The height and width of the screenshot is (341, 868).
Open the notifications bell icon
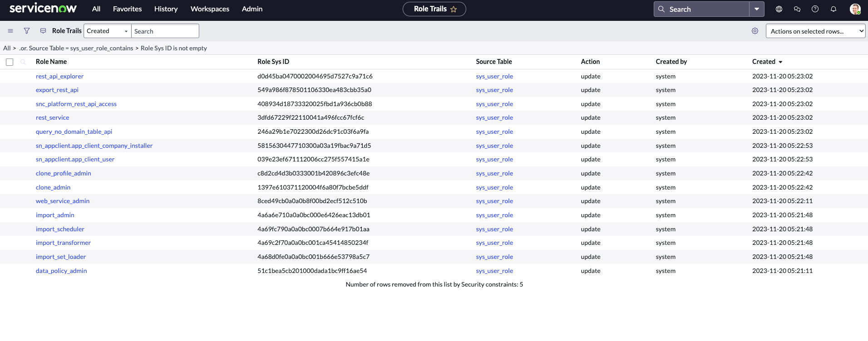point(833,9)
